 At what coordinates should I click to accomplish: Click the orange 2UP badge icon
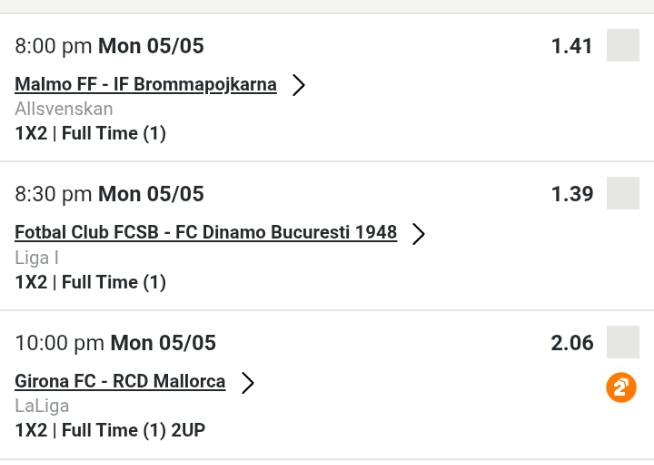[622, 387]
